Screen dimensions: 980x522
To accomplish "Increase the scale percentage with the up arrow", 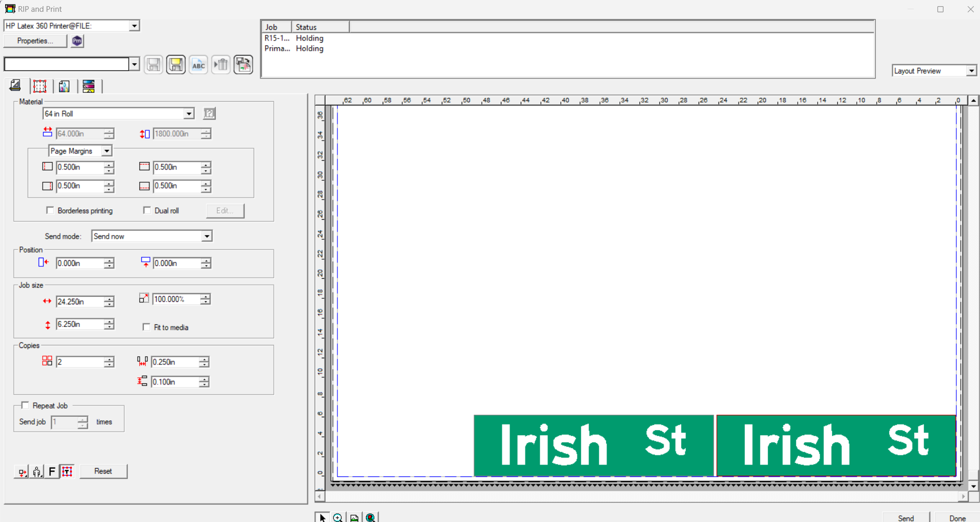I will coord(205,296).
